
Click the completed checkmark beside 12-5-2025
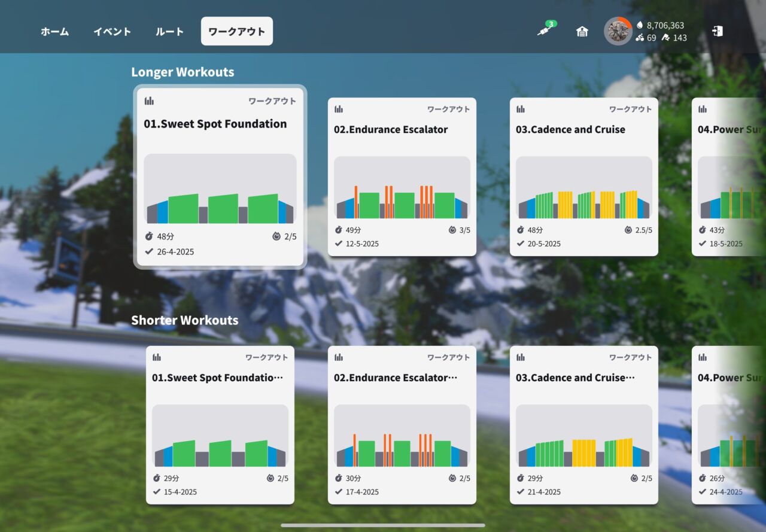[x=339, y=244]
